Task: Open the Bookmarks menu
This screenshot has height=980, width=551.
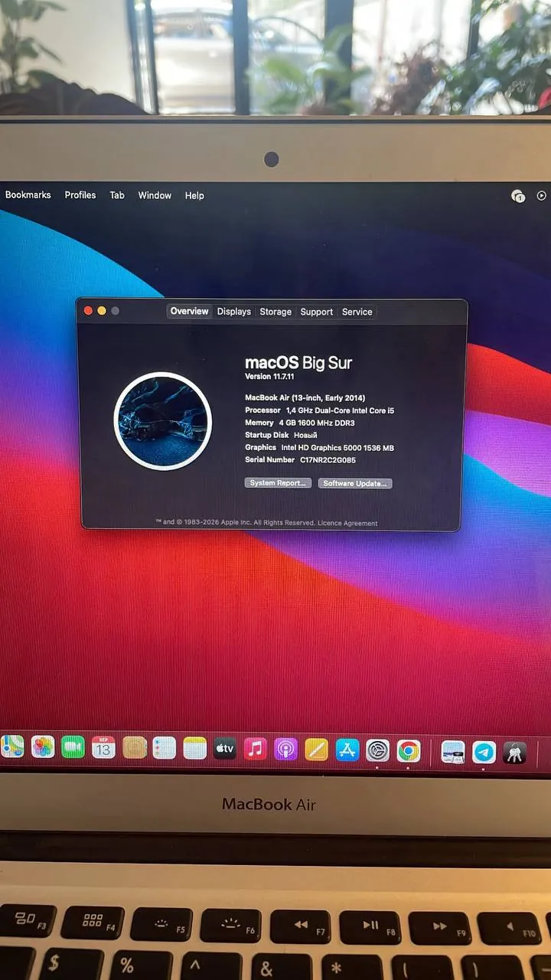Action: pos(28,195)
